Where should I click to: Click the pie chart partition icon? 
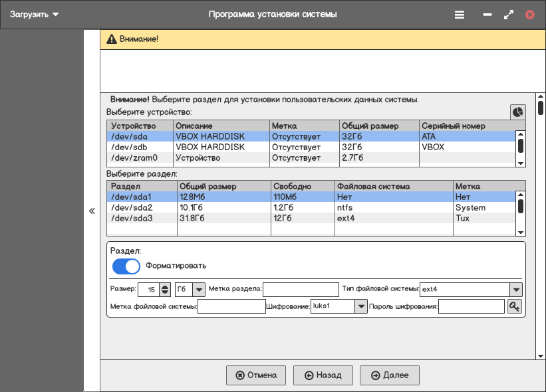click(517, 112)
